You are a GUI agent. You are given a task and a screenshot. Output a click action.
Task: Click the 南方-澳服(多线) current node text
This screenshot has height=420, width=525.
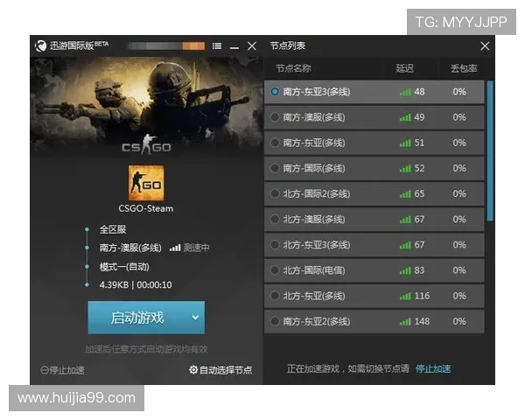(x=130, y=248)
